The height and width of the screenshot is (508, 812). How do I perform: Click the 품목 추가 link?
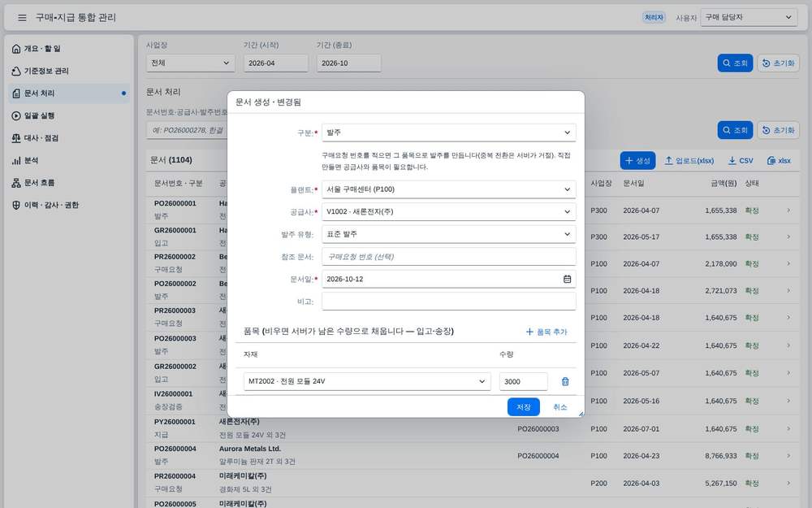point(546,332)
